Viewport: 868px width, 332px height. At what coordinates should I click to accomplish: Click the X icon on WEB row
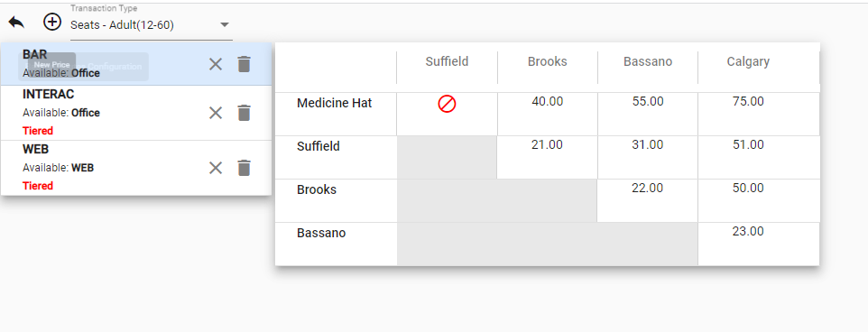tap(216, 168)
